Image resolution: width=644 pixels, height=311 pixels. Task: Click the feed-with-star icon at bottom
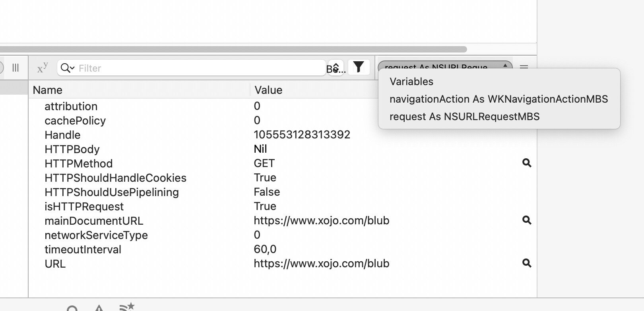click(127, 307)
